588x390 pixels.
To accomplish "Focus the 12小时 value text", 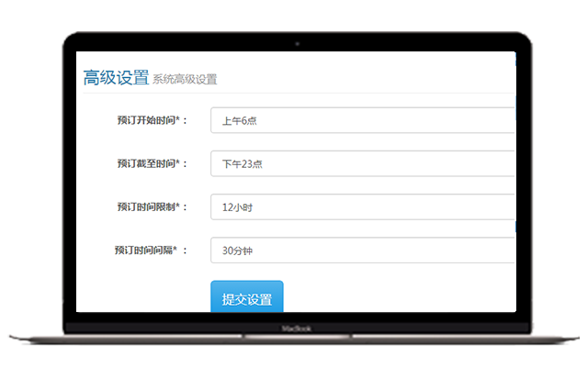I will tap(237, 207).
